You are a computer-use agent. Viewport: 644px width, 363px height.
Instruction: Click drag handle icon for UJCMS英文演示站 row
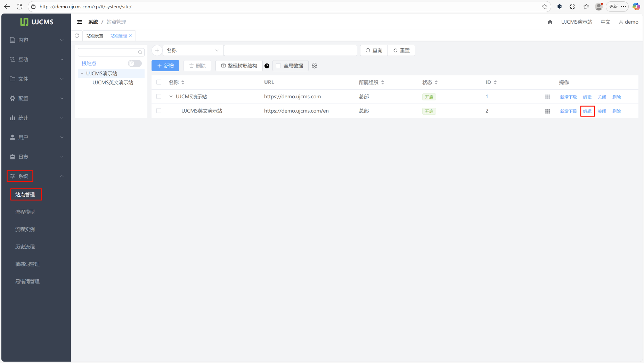click(547, 111)
